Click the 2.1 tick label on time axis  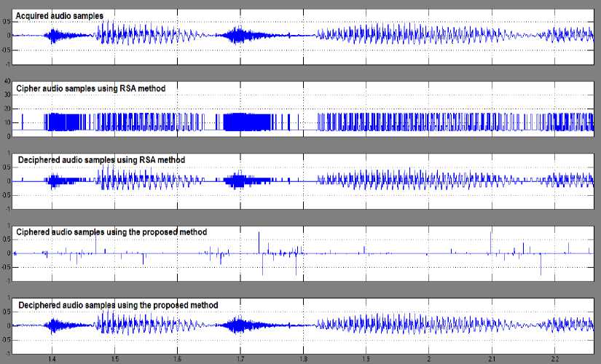click(492, 360)
